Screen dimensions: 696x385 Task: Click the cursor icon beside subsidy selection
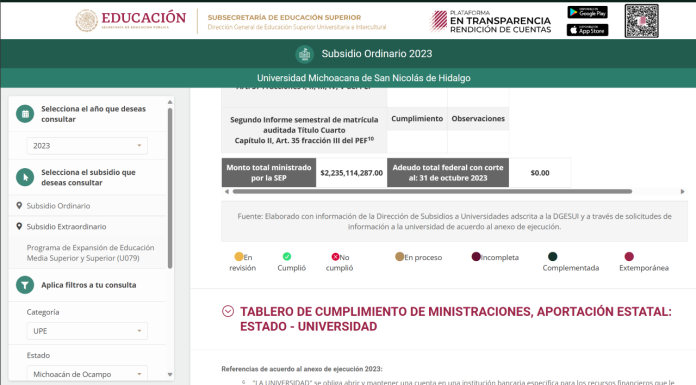pos(25,177)
